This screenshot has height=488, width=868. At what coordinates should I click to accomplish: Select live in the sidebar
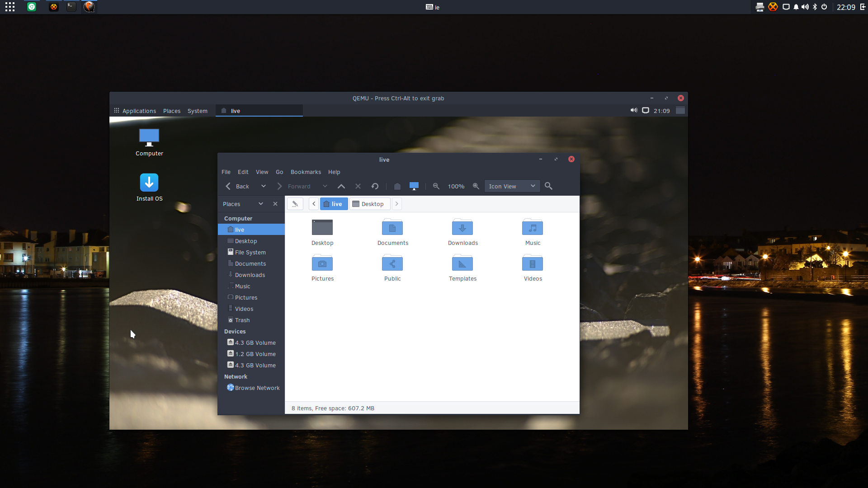251,230
